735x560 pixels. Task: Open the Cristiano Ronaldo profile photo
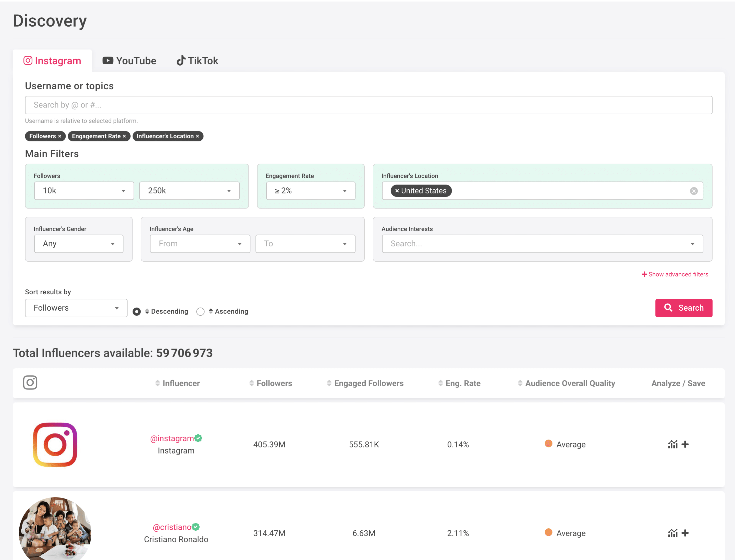point(55,529)
